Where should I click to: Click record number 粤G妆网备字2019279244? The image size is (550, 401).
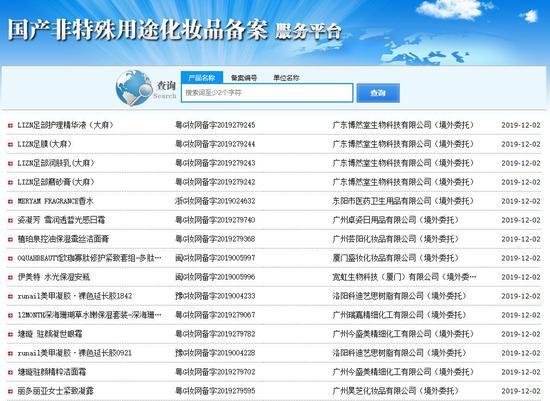(215, 144)
